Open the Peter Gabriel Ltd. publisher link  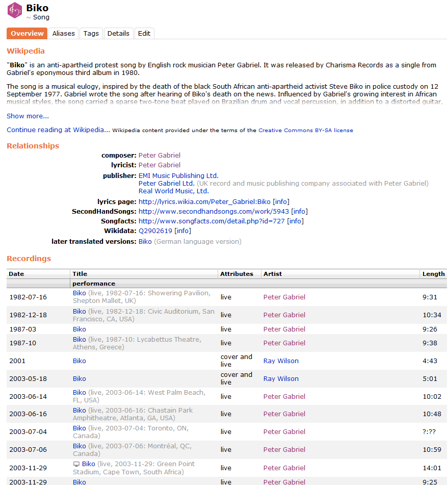166,184
